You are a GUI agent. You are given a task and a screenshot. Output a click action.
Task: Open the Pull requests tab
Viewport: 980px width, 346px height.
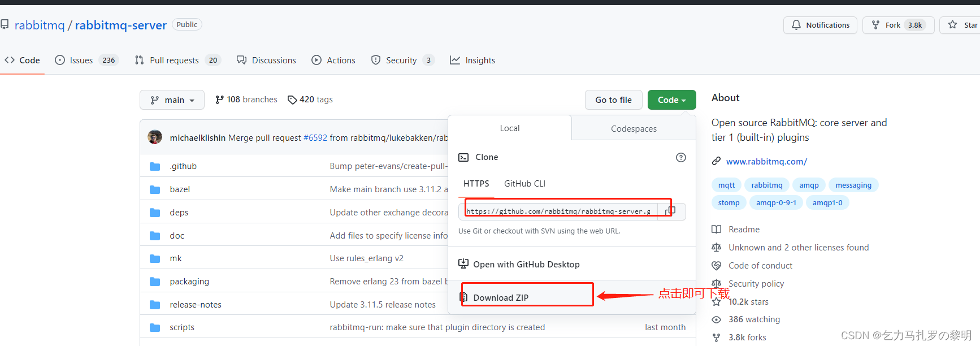point(177,60)
